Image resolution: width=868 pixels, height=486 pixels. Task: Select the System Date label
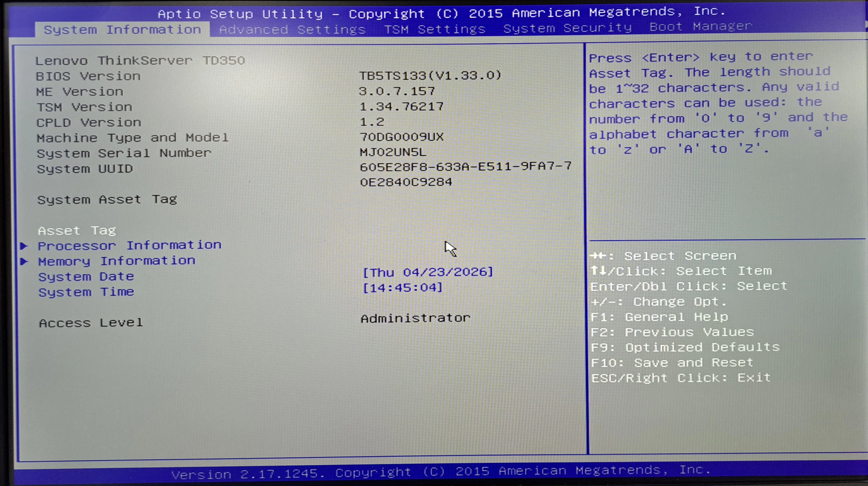[x=86, y=277]
